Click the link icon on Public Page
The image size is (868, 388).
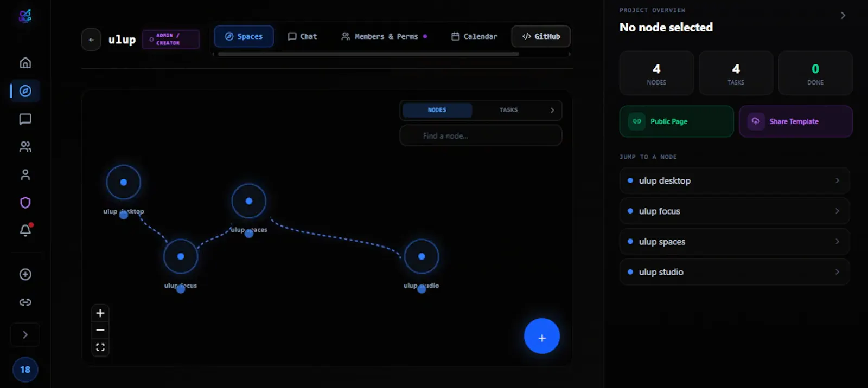click(x=637, y=121)
